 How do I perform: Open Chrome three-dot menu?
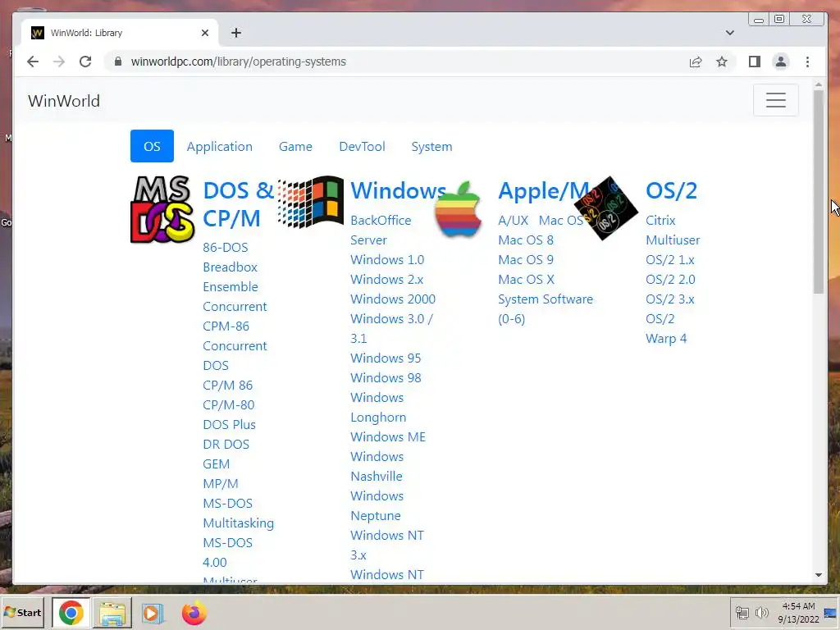807,62
